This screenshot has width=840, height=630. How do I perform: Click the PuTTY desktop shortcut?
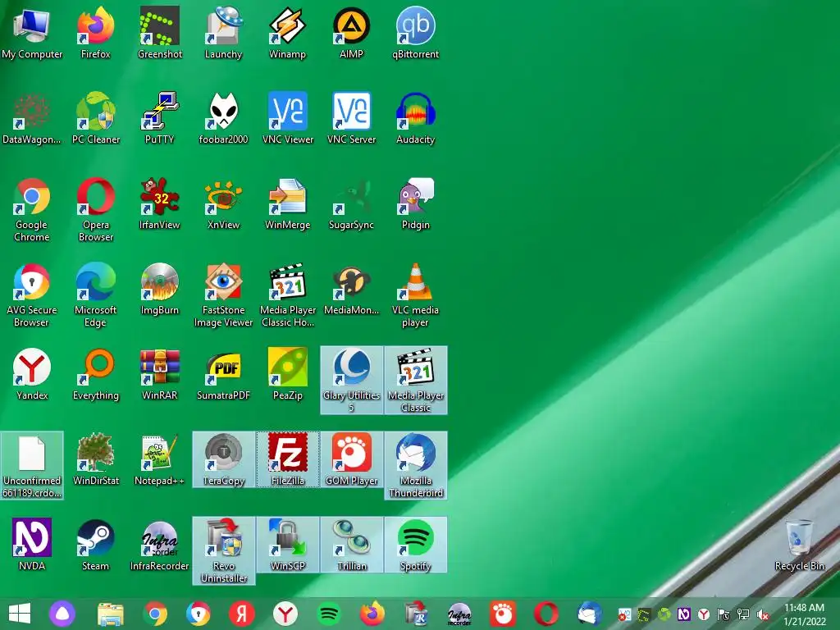[x=160, y=118]
